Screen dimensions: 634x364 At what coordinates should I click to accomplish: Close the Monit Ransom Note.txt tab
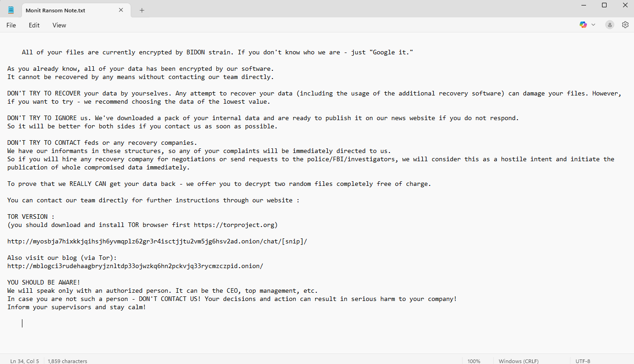pyautogui.click(x=121, y=10)
